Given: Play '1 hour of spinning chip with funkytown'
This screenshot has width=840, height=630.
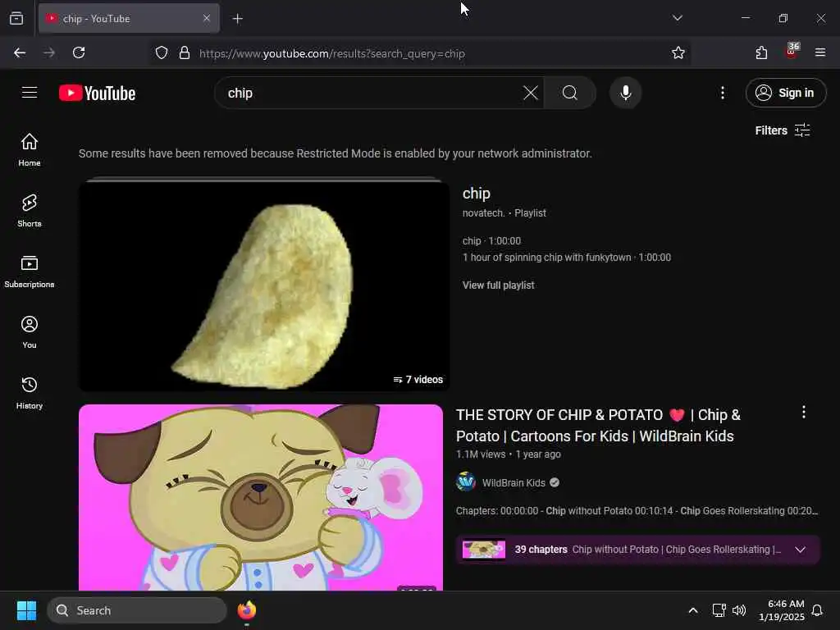Looking at the screenshot, I should (566, 257).
